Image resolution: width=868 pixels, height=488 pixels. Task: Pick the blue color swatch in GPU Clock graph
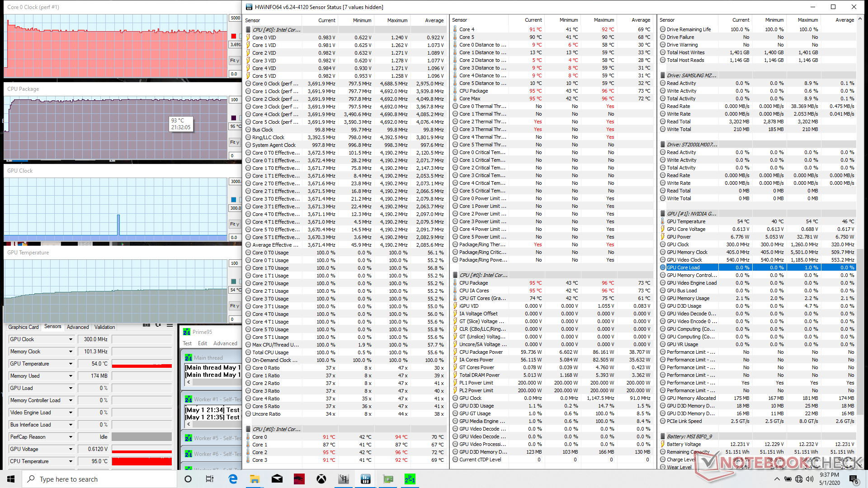click(x=234, y=200)
